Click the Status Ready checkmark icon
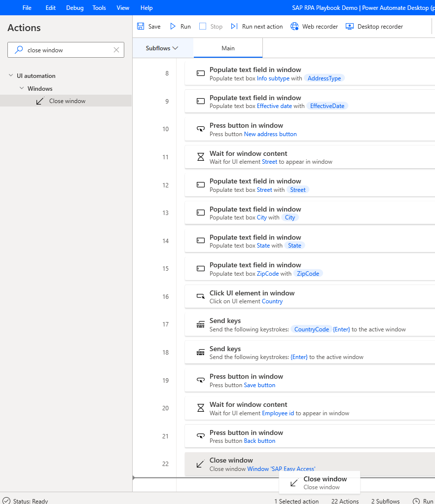 [6, 501]
